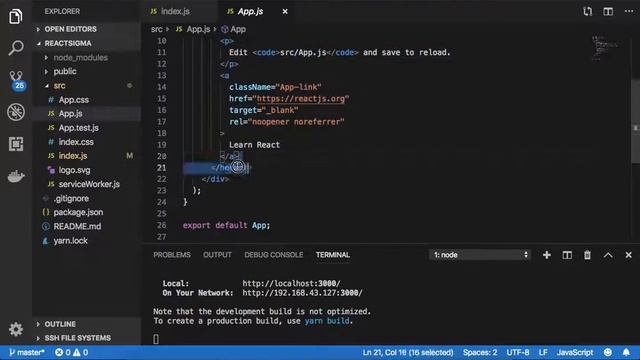The width and height of the screenshot is (640, 360).
Task: Follow the https://reactjs.org link in code
Action: tap(300, 99)
